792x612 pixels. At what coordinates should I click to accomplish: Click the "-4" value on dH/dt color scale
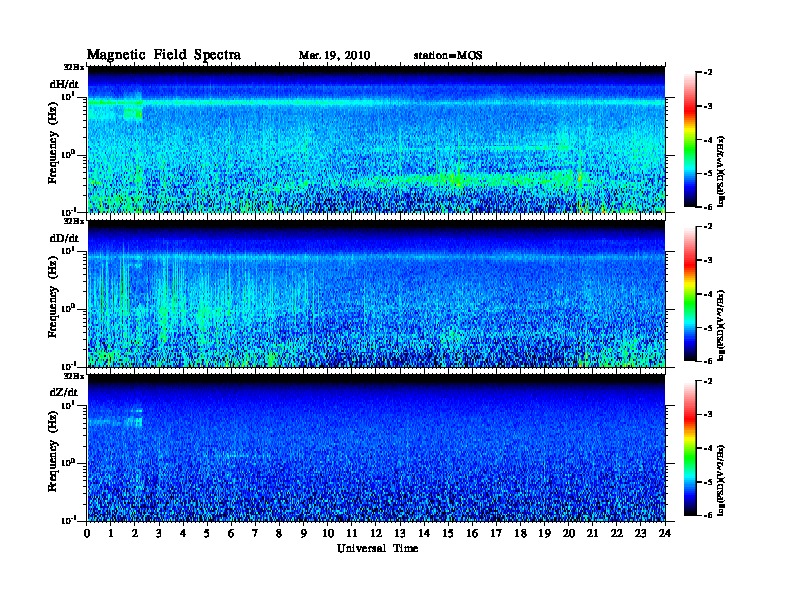708,140
